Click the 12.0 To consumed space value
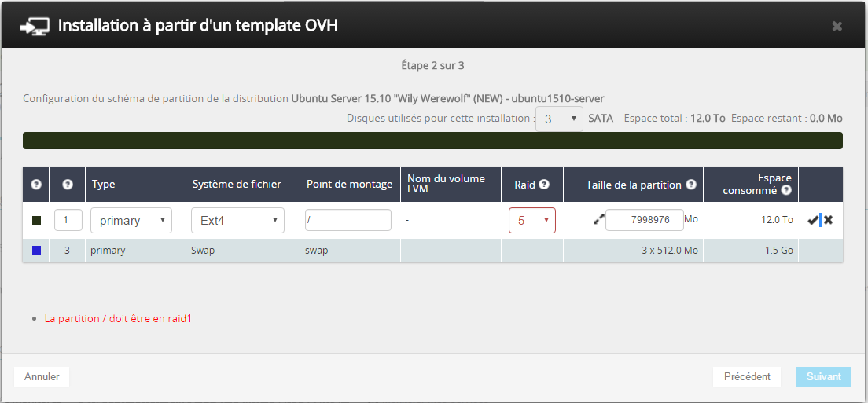868x403 pixels. 778,220
